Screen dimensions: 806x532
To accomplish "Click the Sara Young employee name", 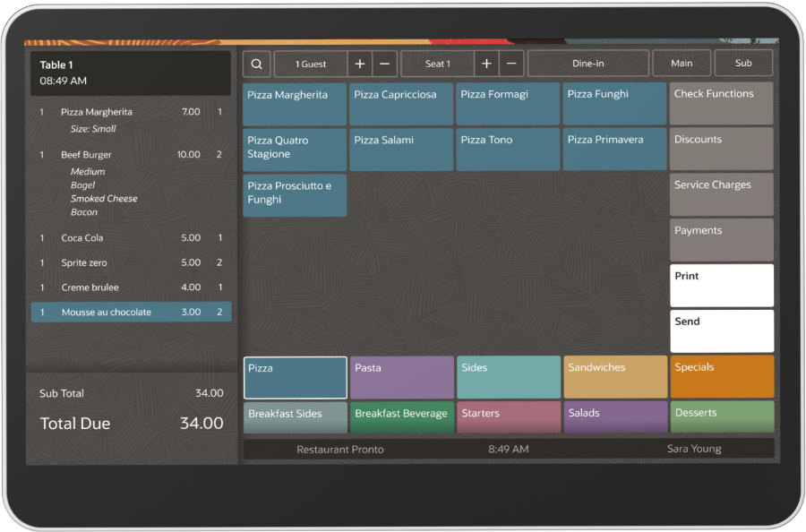I will pyautogui.click(x=694, y=449).
